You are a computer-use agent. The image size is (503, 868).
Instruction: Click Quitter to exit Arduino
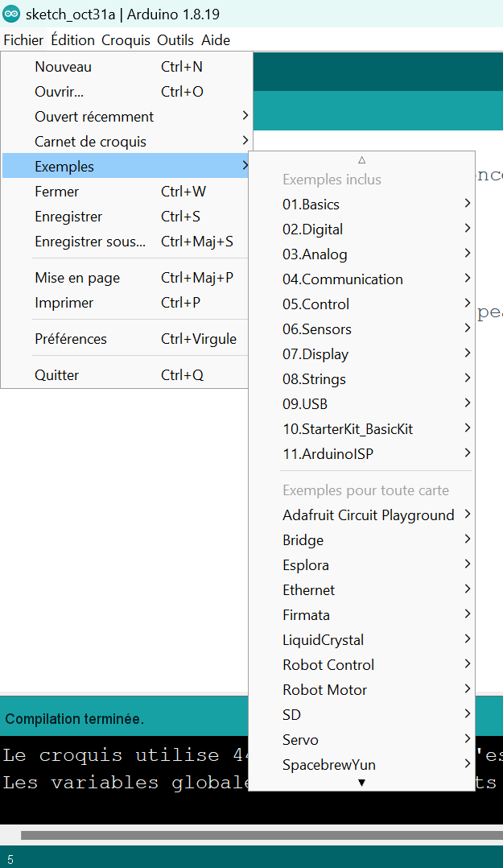click(x=126, y=374)
